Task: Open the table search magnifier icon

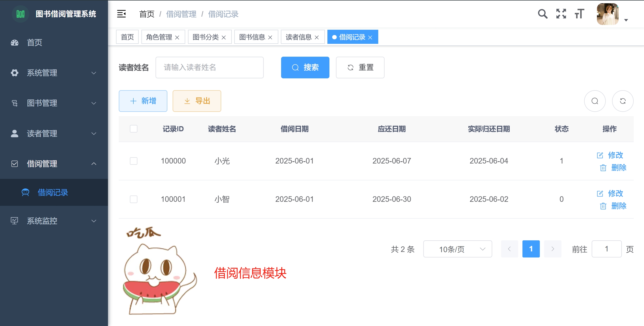Action: 595,101
